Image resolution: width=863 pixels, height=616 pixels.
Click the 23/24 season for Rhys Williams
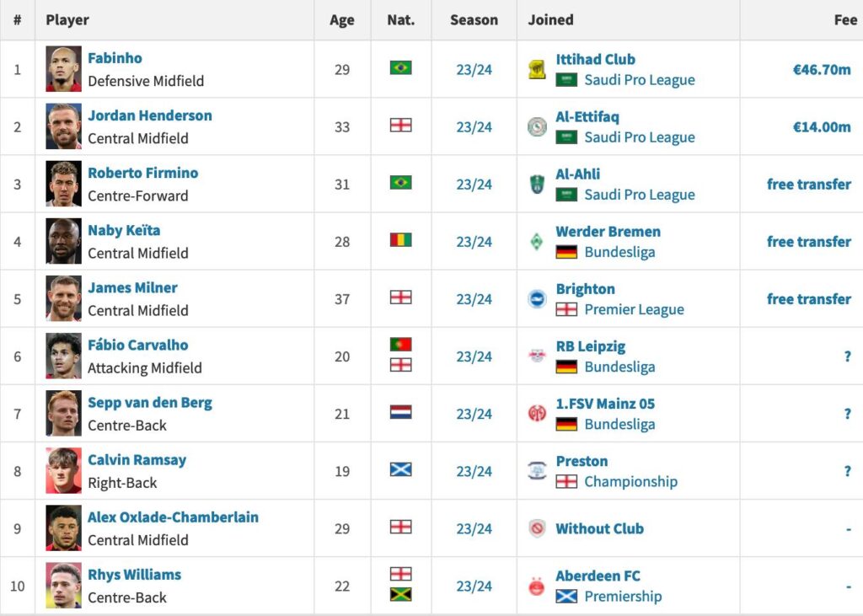[474, 587]
